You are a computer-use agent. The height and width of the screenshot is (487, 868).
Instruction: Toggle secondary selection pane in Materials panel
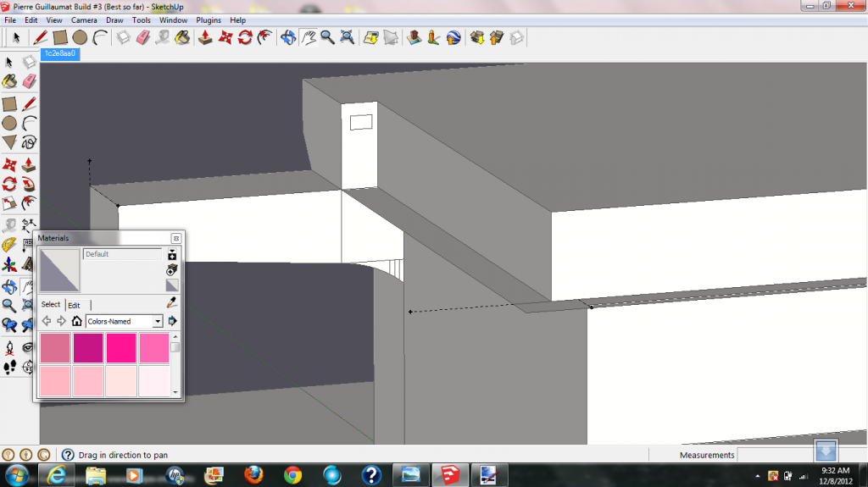(x=172, y=255)
